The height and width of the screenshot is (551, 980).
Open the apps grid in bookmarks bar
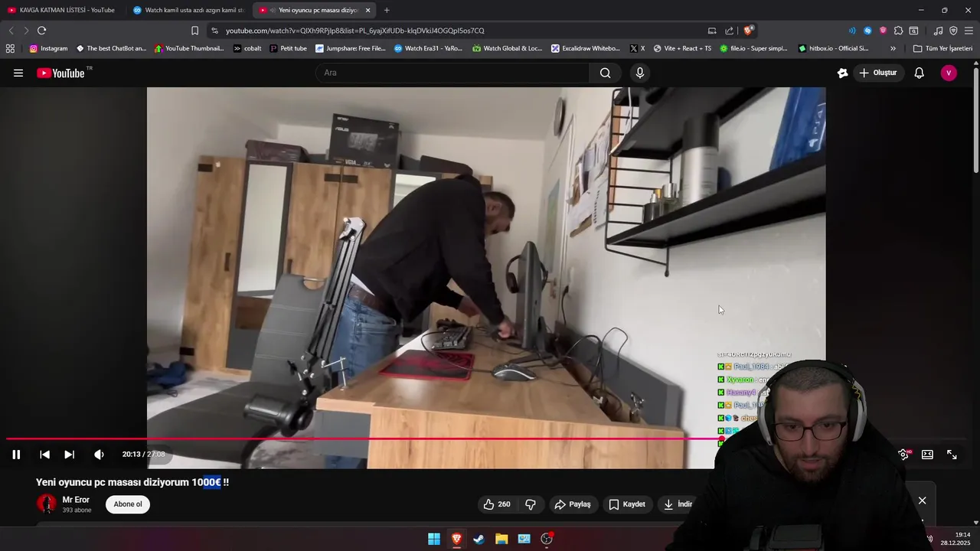click(x=10, y=48)
